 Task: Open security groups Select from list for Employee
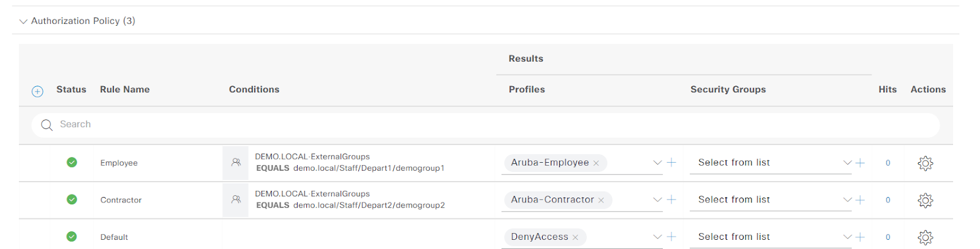coord(770,163)
